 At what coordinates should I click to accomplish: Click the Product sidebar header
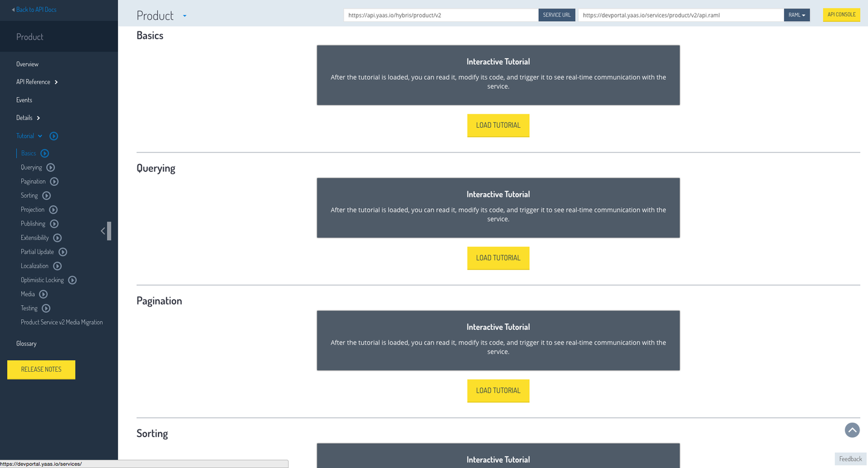(x=30, y=37)
